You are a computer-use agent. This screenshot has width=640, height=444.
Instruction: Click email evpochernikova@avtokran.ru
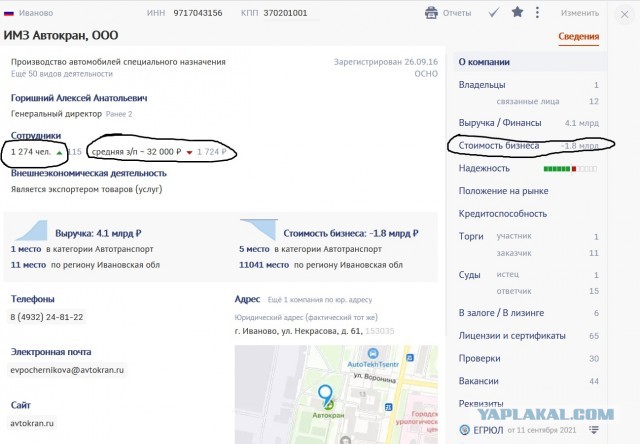67,370
